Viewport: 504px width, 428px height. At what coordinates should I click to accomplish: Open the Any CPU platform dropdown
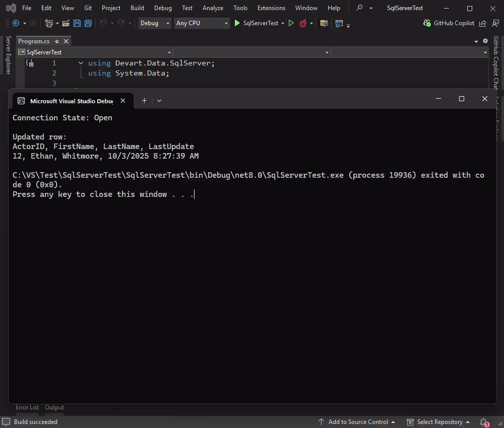tap(202, 23)
